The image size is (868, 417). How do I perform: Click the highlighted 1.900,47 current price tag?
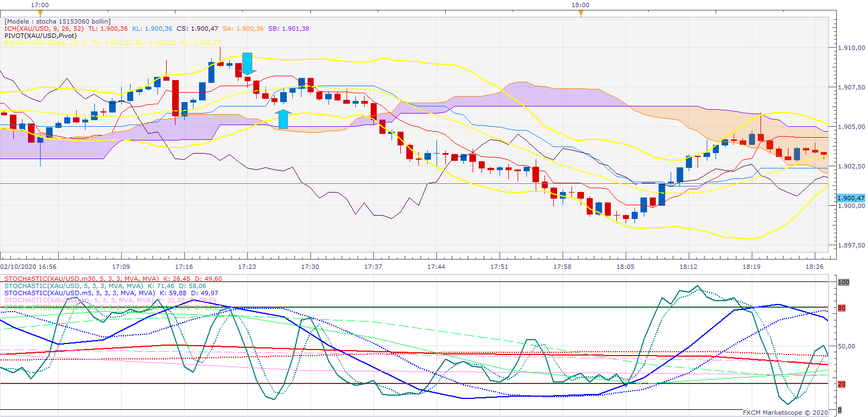tap(851, 198)
